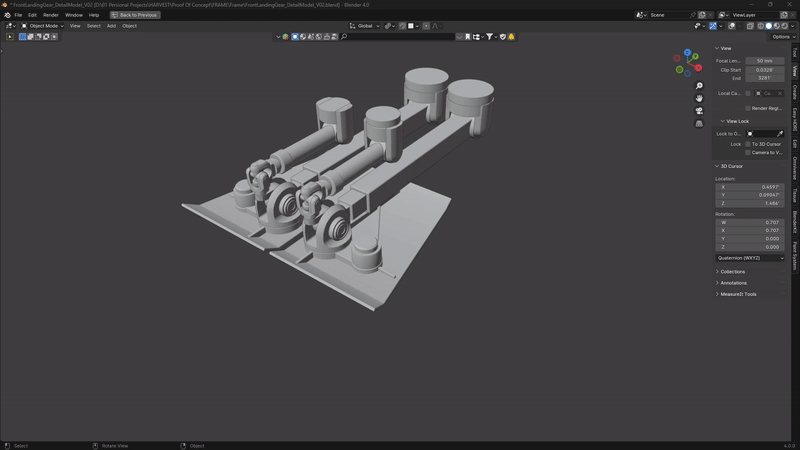Open the shading options dropdown arrow
800x450 pixels.
point(792,26)
